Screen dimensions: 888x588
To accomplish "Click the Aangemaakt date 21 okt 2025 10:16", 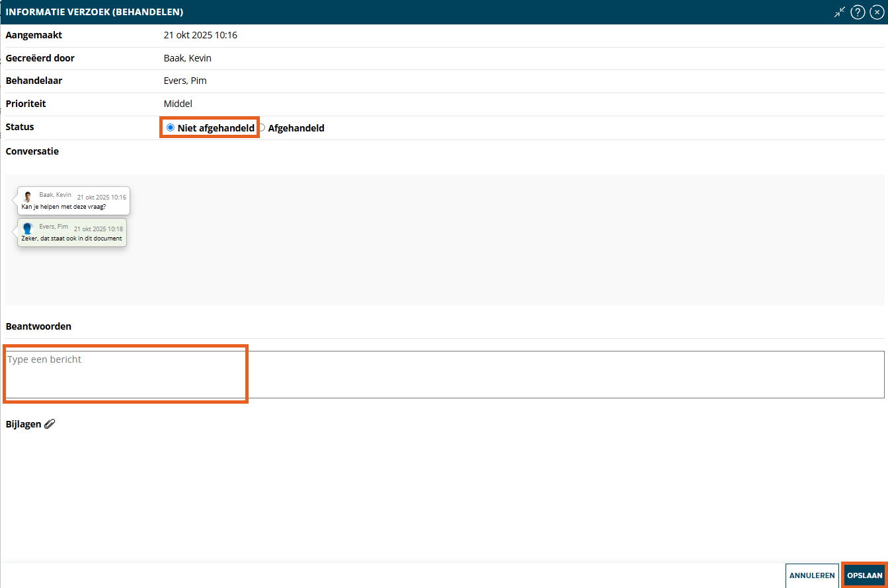I will [200, 35].
